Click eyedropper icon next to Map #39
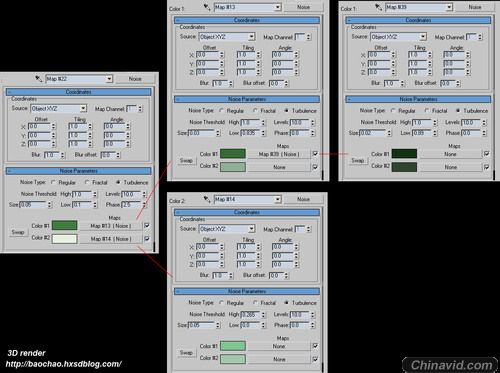The height and width of the screenshot is (373, 500). tap(378, 7)
